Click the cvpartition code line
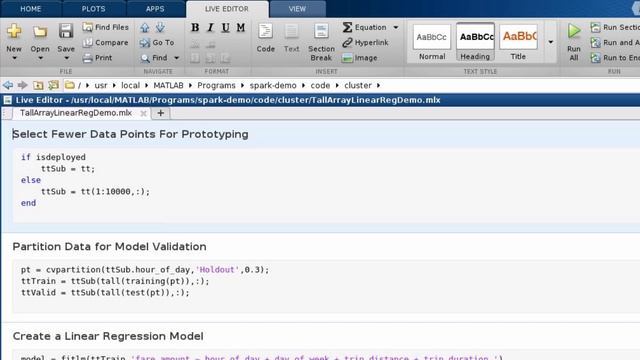Image resolution: width=640 pixels, height=360 pixels. coord(145,270)
